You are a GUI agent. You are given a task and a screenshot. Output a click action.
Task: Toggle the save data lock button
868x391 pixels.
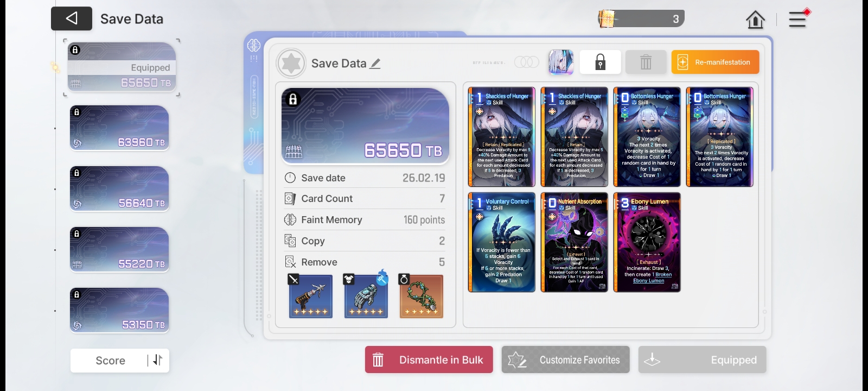pos(600,62)
